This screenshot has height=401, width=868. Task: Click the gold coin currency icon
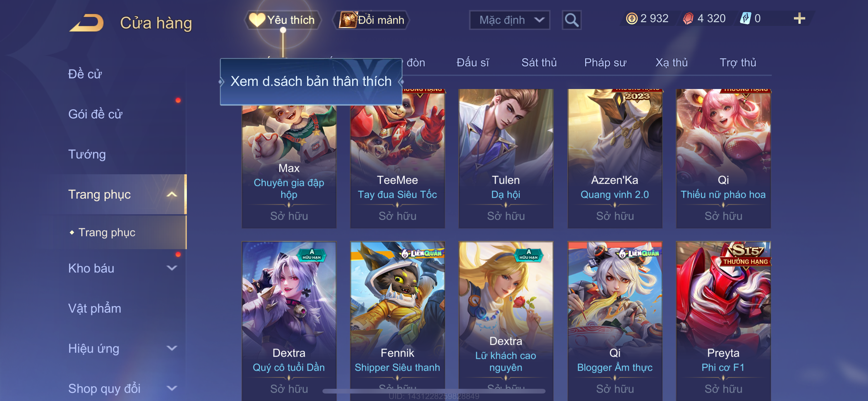click(x=631, y=18)
